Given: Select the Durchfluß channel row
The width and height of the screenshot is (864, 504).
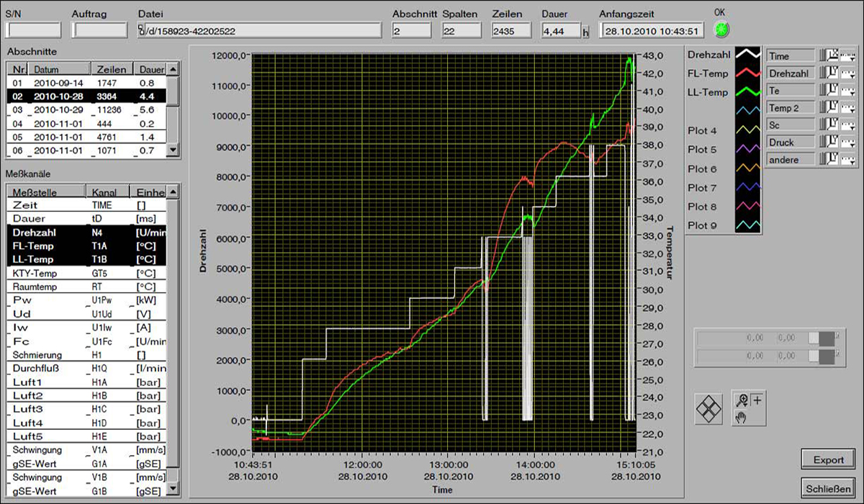Looking at the screenshot, I should point(86,368).
